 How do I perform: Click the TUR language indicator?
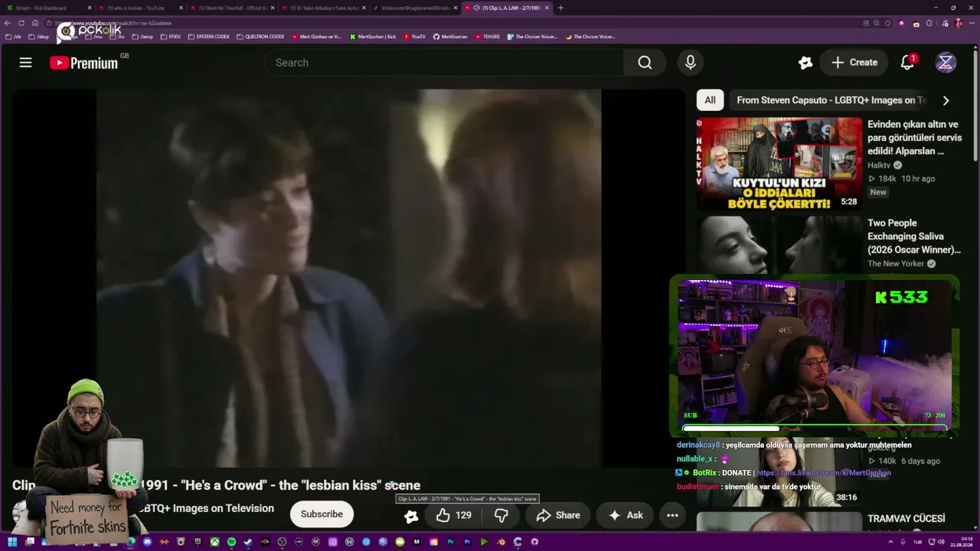(x=917, y=542)
